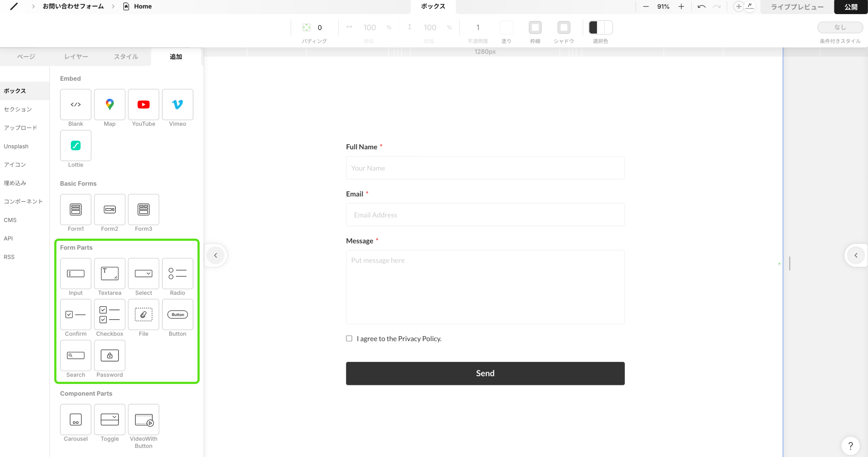
Task: Toggle the selection color switch
Action: 600,27
